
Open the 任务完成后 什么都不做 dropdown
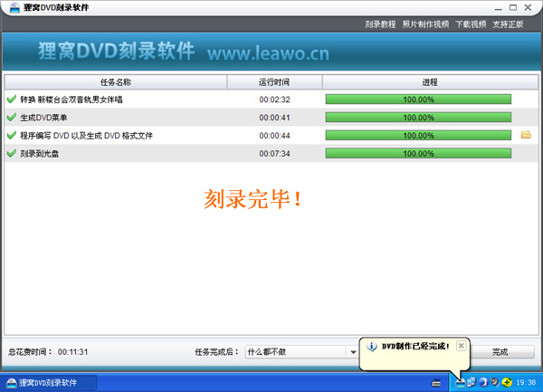[301, 352]
